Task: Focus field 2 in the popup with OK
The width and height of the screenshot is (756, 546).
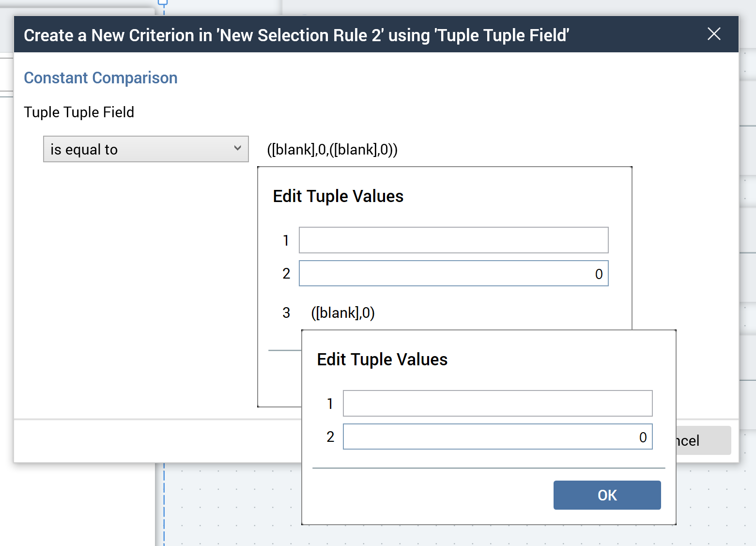Action: pyautogui.click(x=497, y=437)
